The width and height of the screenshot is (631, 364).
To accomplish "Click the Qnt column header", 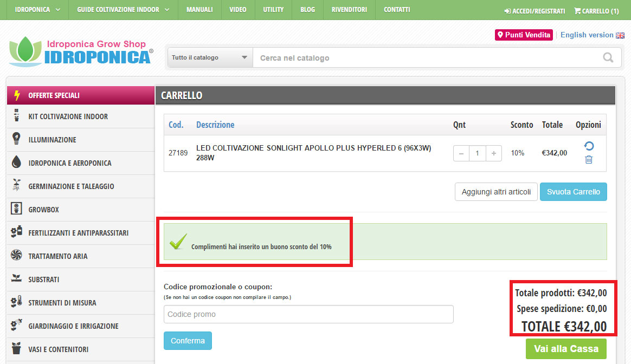I will [459, 125].
